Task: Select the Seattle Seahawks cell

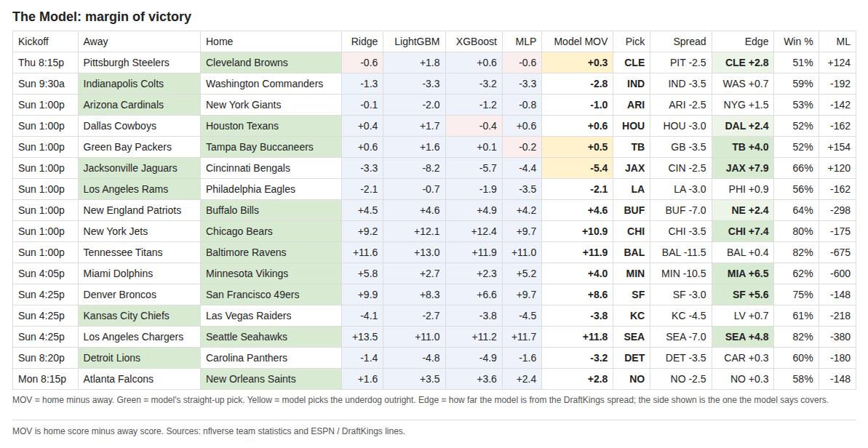Action: pos(271,337)
